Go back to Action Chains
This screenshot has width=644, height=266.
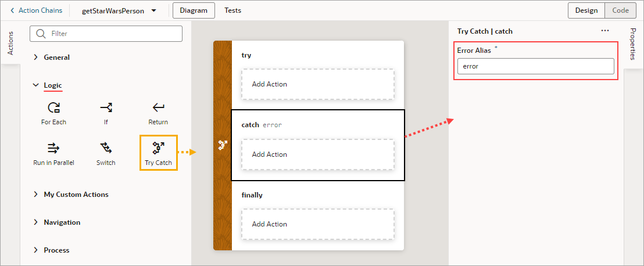pyautogui.click(x=36, y=10)
